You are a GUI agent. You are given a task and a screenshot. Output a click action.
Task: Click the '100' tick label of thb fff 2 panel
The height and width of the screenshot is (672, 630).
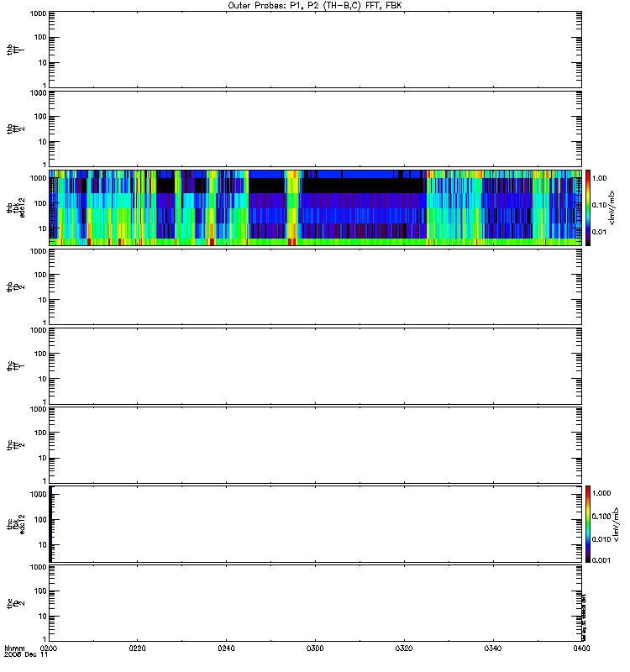pos(40,117)
